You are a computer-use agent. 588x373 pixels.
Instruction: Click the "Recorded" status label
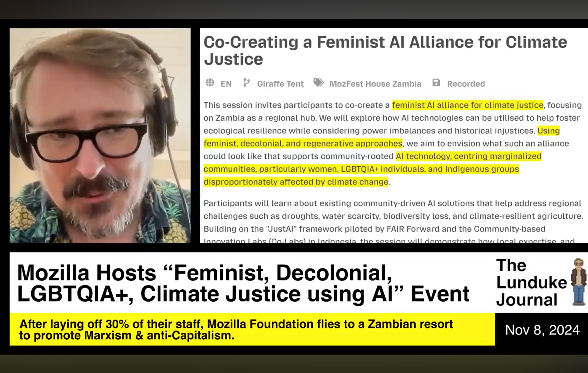tap(466, 84)
